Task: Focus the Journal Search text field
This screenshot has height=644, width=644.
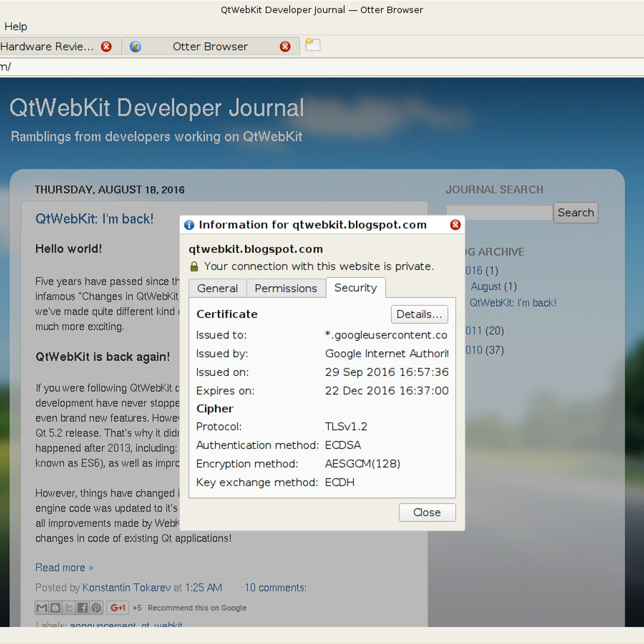Action: 499,213
